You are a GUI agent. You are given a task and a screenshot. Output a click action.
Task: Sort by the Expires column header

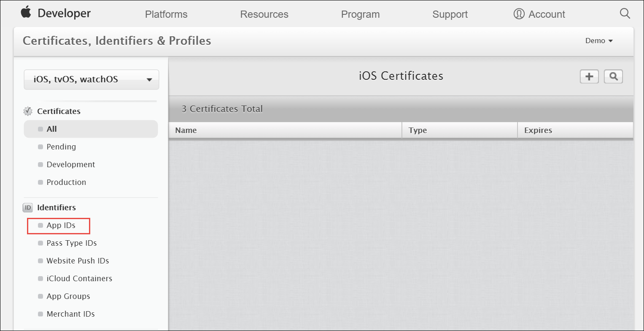click(x=538, y=130)
